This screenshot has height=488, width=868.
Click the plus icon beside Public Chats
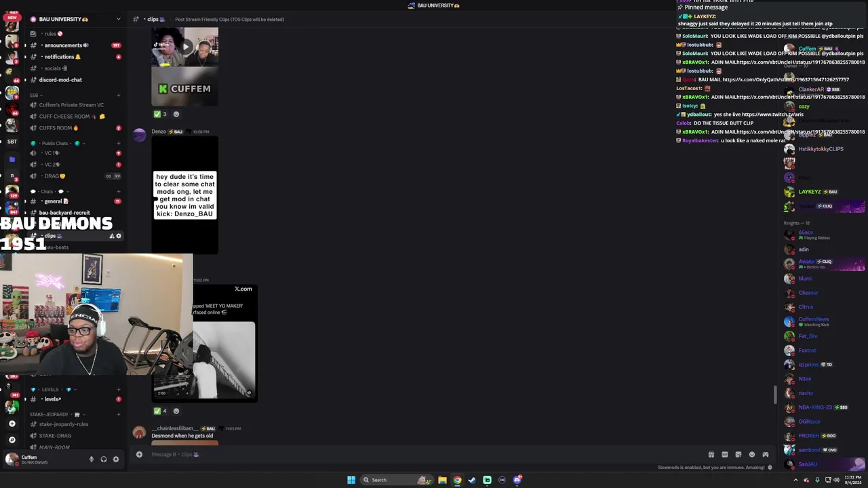[x=118, y=144]
